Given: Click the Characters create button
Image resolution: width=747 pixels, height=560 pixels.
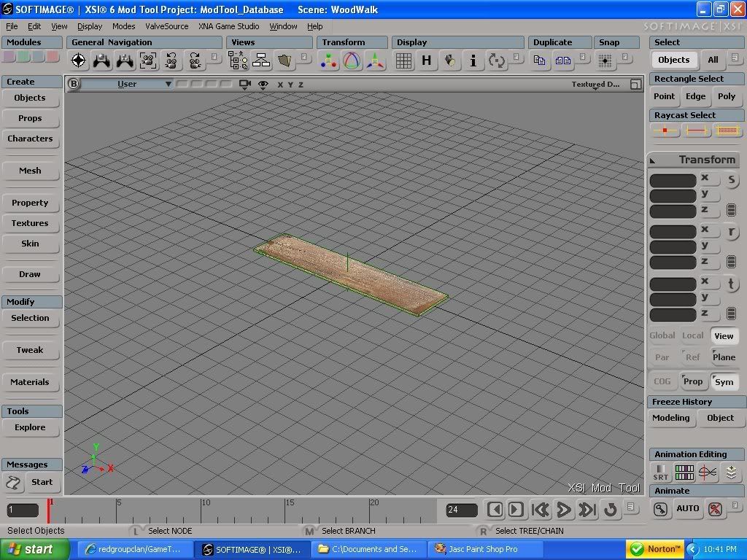Looking at the screenshot, I should (x=30, y=139).
